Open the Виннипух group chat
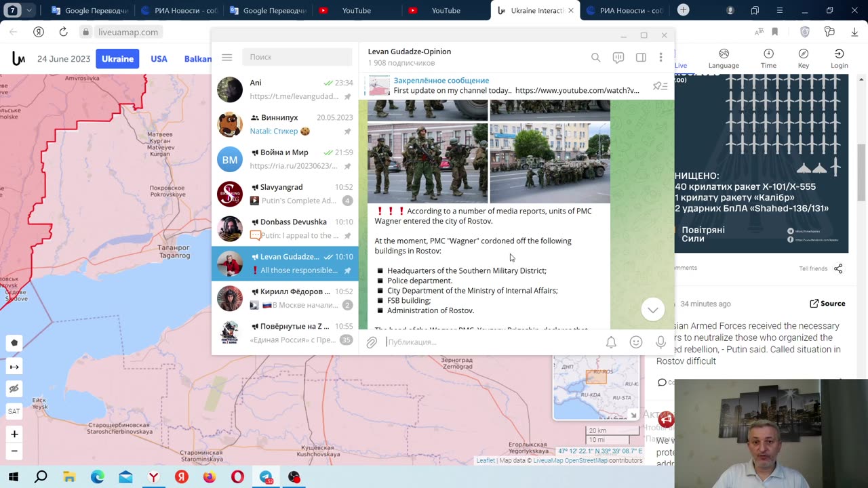The width and height of the screenshot is (868, 488). pyautogui.click(x=285, y=124)
